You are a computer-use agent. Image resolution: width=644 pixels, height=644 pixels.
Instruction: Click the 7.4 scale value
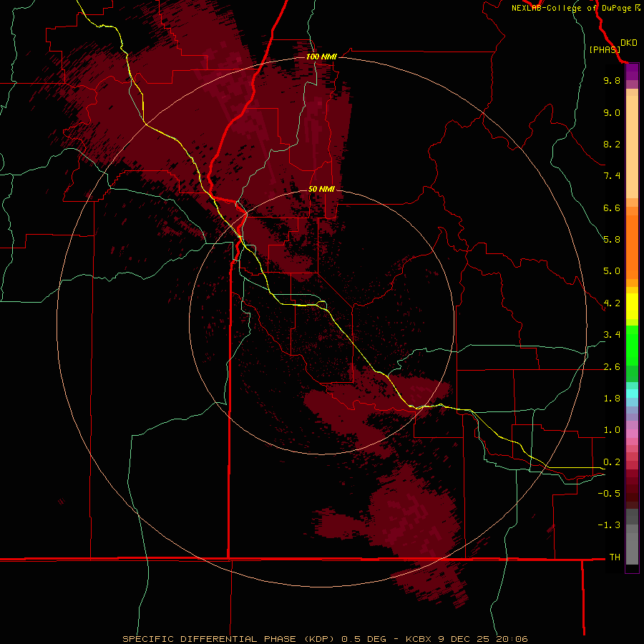coord(612,176)
